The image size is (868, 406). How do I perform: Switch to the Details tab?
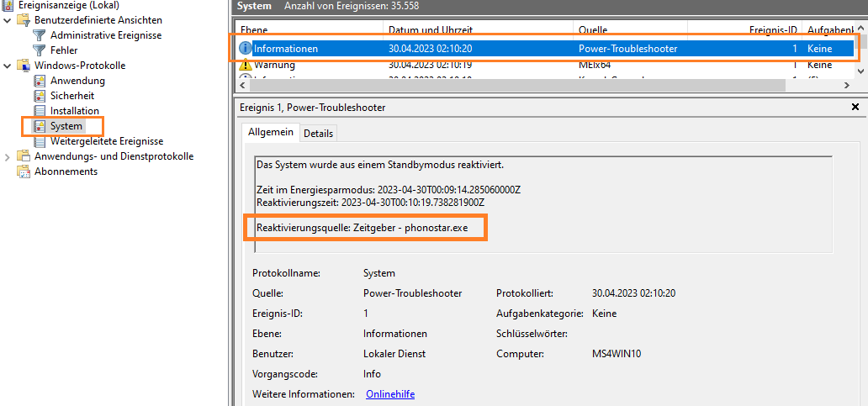(318, 134)
